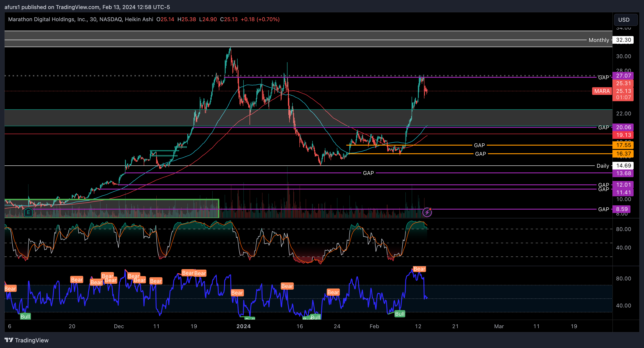The width and height of the screenshot is (644, 348).
Task: Click the 01:07 countdown timer label
Action: coord(623,98)
